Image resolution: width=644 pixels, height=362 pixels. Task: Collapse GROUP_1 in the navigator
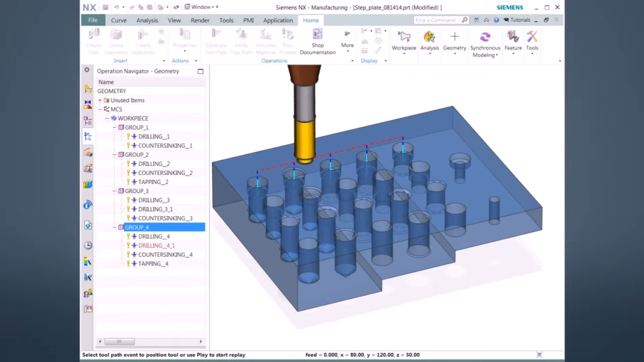pos(115,127)
